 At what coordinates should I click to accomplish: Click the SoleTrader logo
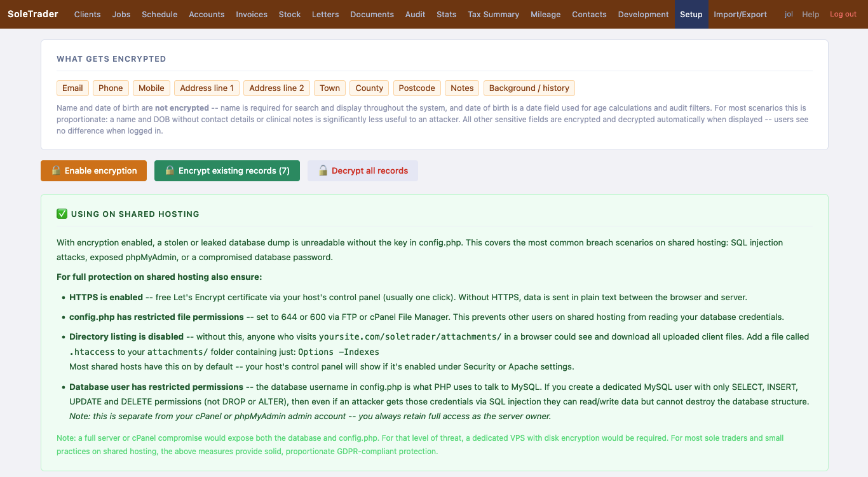coord(33,14)
